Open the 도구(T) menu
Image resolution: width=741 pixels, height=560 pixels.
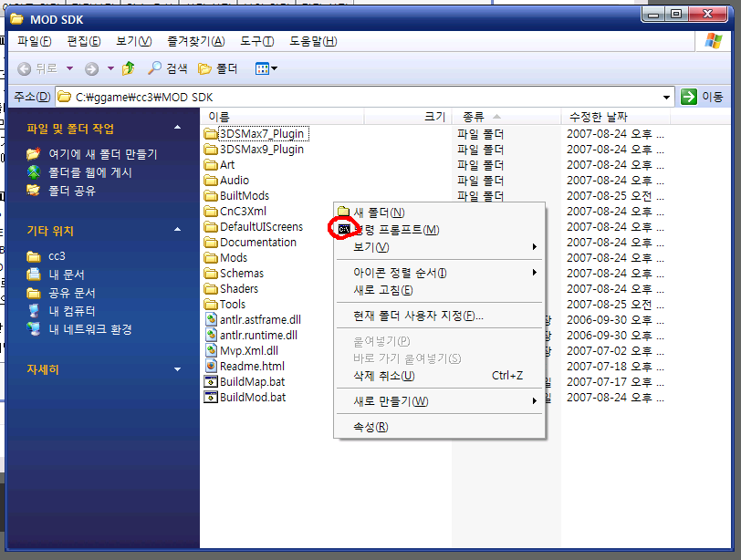coord(256,42)
